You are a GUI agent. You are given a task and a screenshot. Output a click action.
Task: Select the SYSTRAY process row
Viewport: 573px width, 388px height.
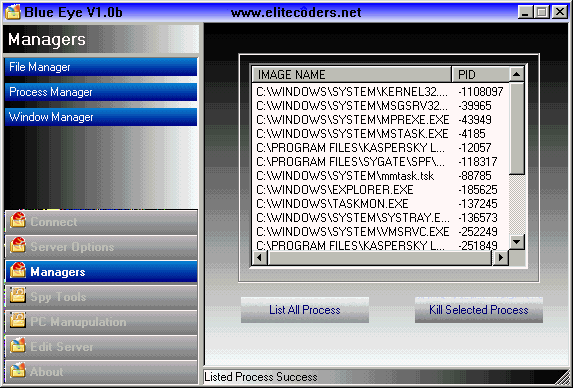(x=380, y=218)
